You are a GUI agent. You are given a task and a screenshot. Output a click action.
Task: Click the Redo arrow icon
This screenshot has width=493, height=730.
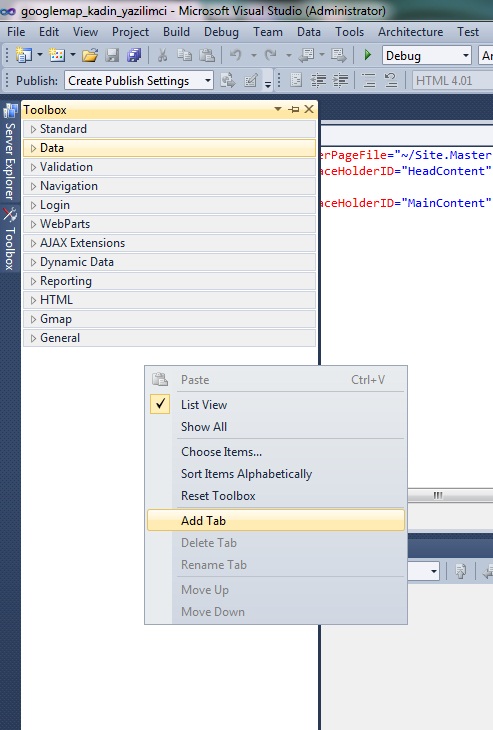tap(270, 56)
